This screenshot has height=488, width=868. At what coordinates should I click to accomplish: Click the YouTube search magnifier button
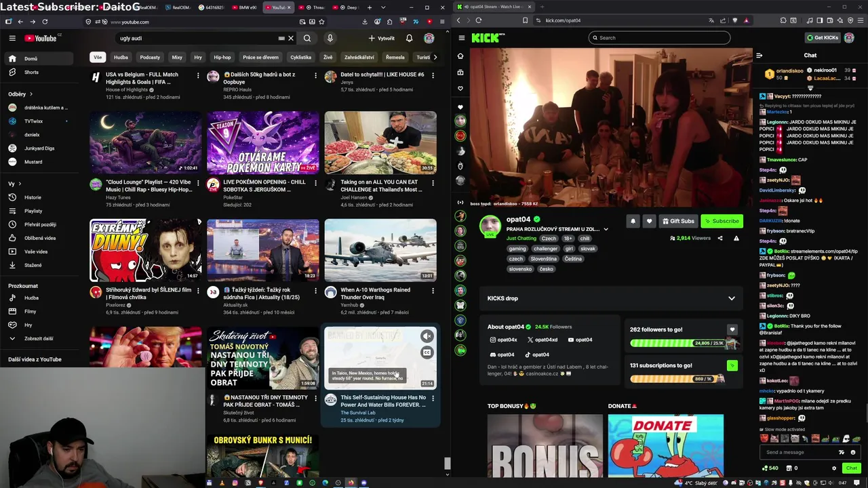307,38
